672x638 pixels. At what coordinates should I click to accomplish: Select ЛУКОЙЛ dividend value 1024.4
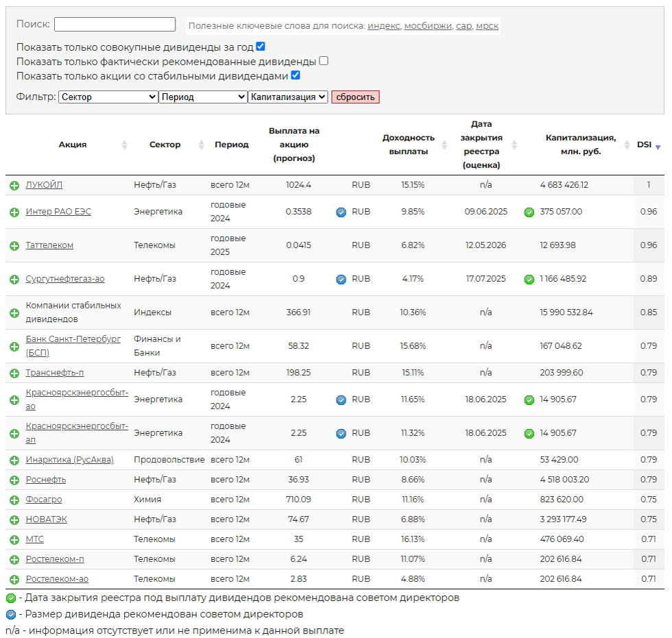tap(299, 185)
